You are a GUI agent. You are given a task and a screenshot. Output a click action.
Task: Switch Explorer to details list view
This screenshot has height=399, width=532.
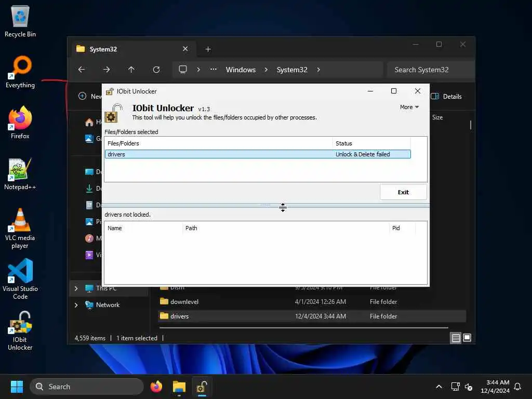(456, 338)
